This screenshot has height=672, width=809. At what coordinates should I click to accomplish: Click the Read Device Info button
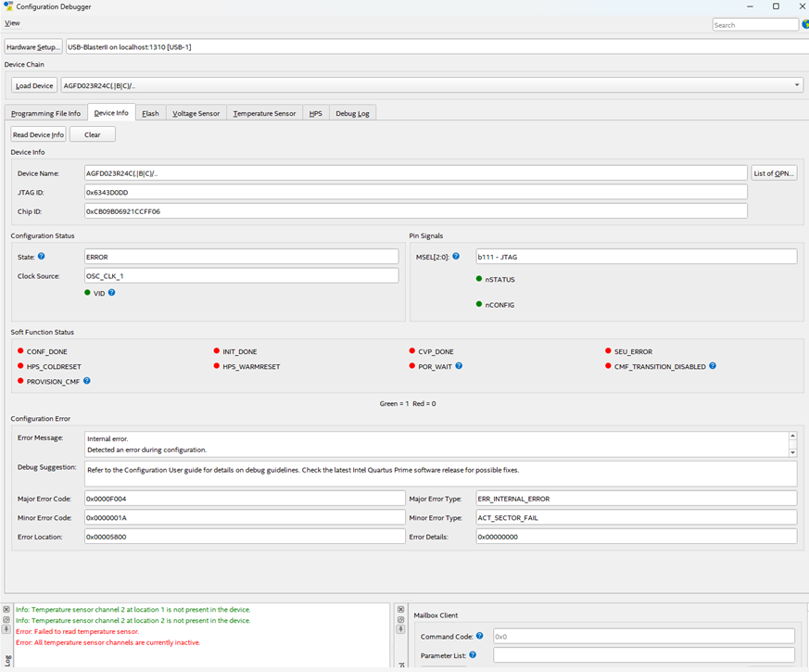(38, 134)
